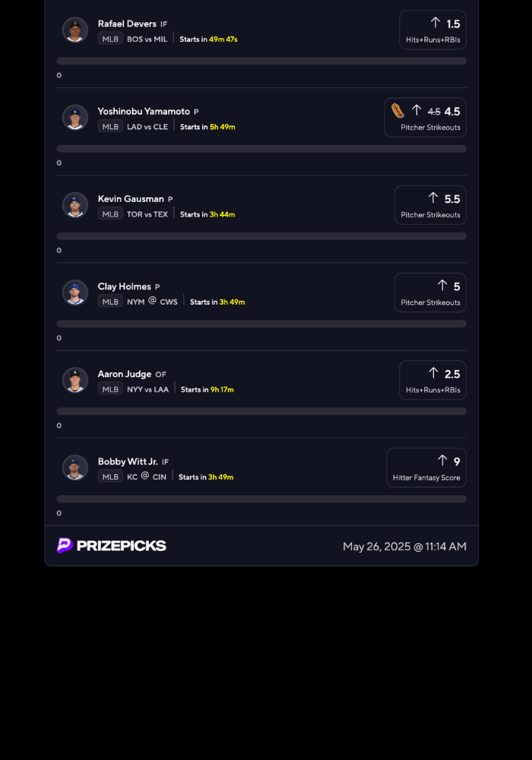Click Kevin Gausman's player headshot
This screenshot has width=532, height=760.
pyautogui.click(x=75, y=205)
